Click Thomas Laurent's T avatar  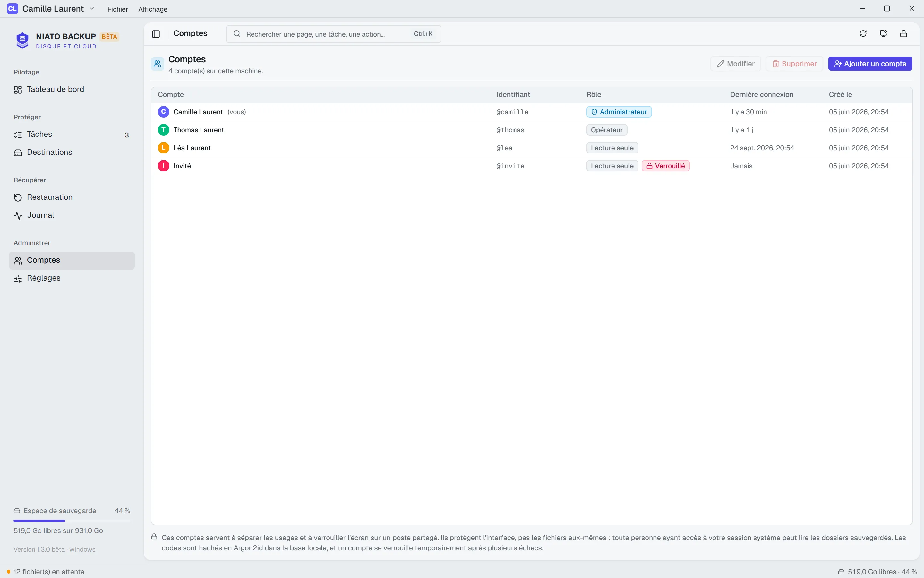(163, 130)
